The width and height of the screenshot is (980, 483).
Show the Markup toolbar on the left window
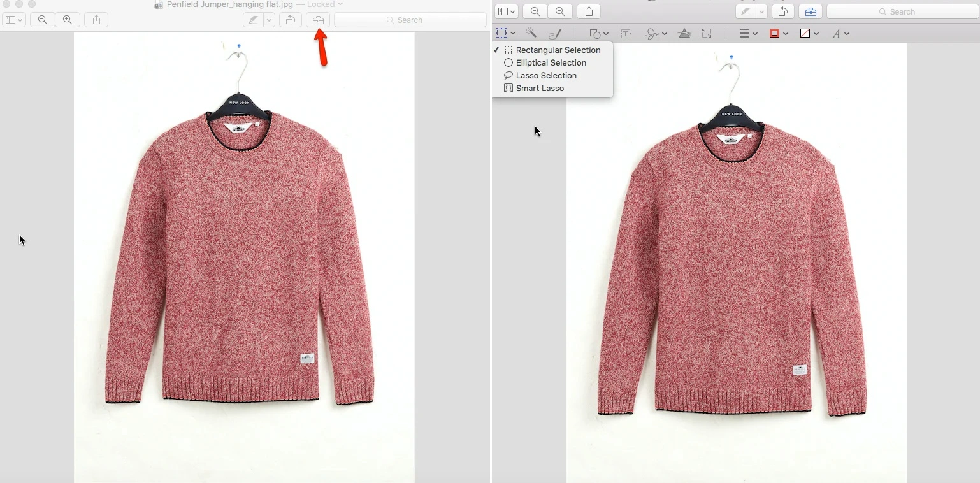pyautogui.click(x=317, y=20)
